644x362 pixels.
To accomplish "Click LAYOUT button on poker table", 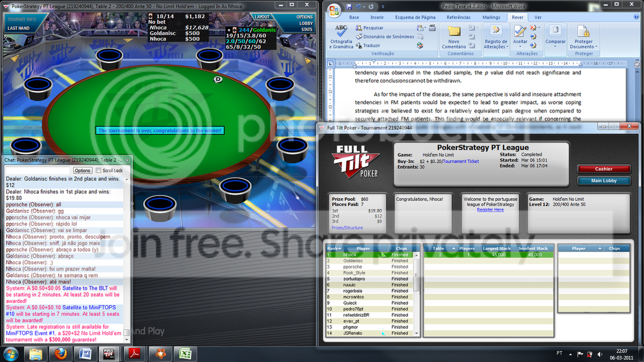I will pyautogui.click(x=262, y=17).
